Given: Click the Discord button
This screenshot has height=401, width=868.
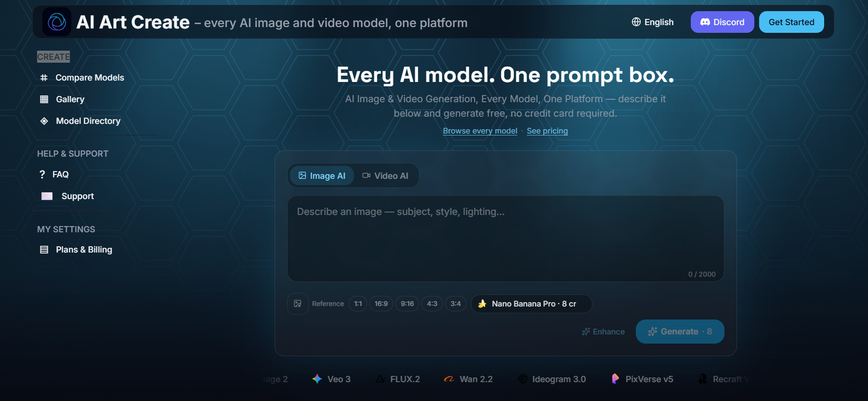Looking at the screenshot, I should click(722, 22).
